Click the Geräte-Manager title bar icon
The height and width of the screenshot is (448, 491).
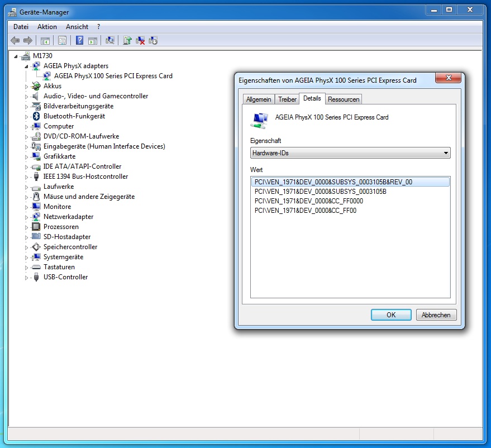[x=12, y=12]
